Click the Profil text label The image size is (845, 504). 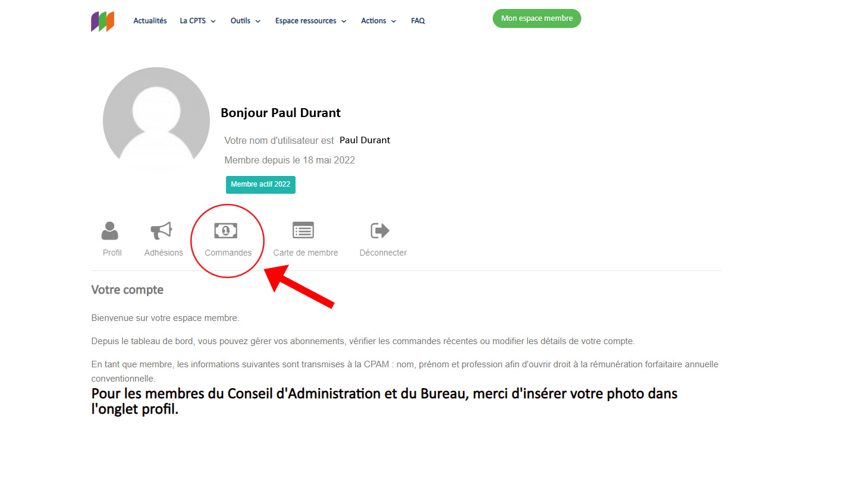[x=112, y=253]
